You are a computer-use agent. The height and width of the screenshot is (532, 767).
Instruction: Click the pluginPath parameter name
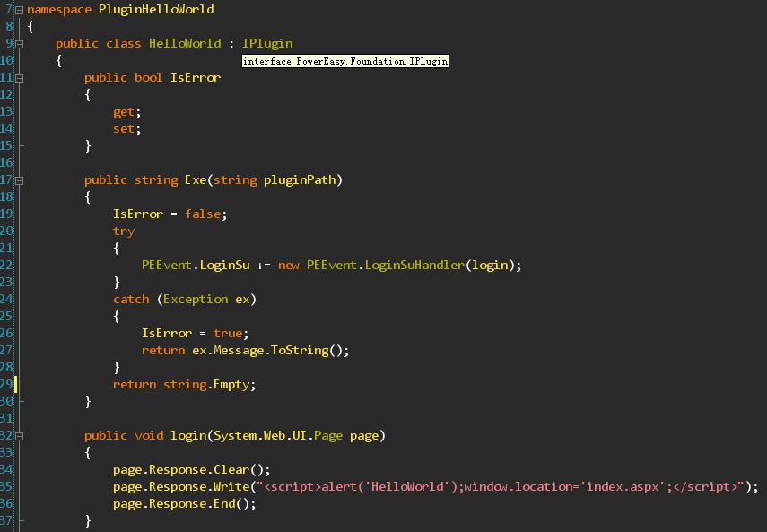(x=299, y=179)
